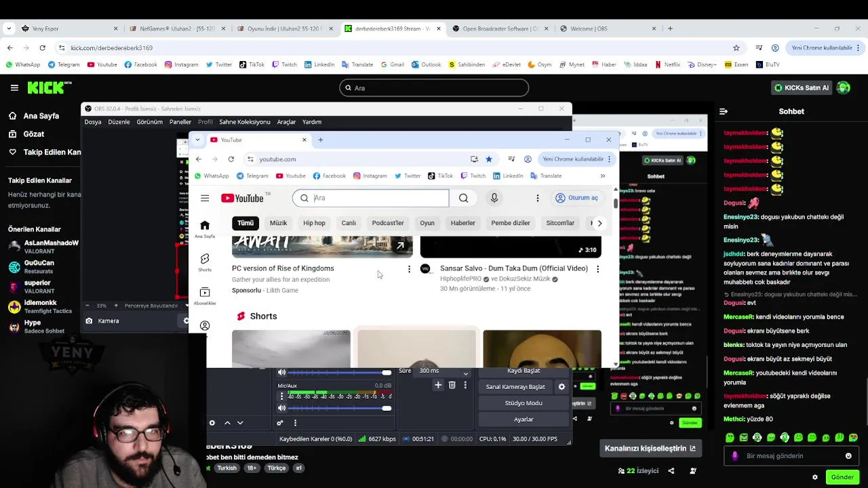Open the OBS Düzenle menu
Image resolution: width=868 pixels, height=488 pixels.
119,122
